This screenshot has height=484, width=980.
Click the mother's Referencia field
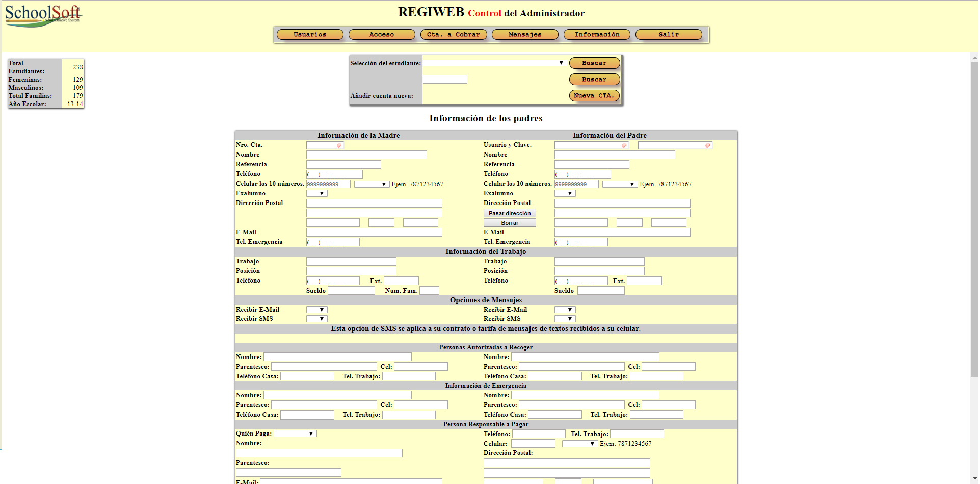[343, 165]
